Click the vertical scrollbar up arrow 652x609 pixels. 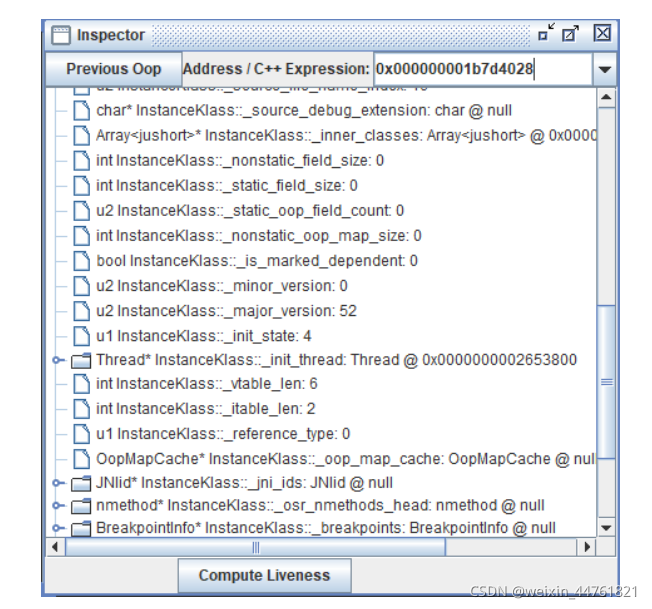point(606,98)
